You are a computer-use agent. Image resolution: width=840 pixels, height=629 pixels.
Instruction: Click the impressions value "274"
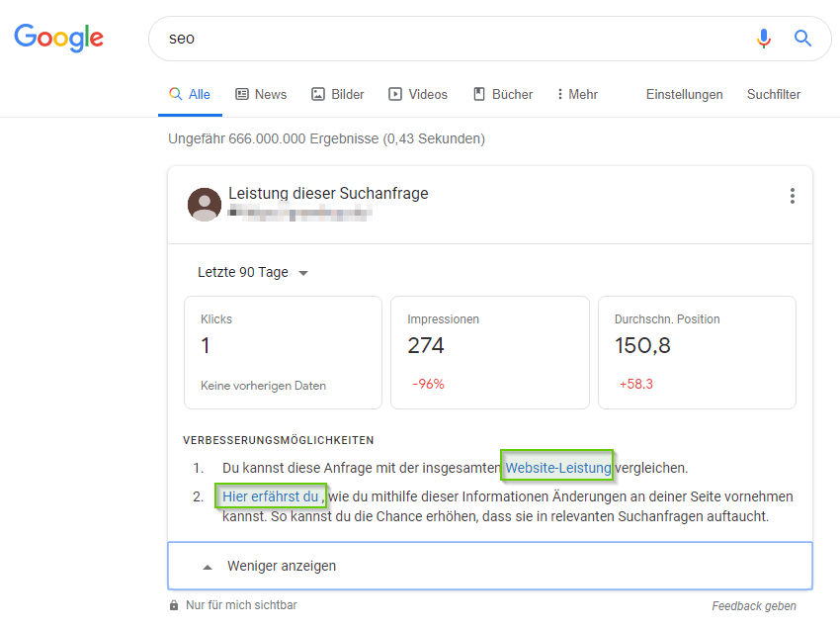(x=425, y=345)
